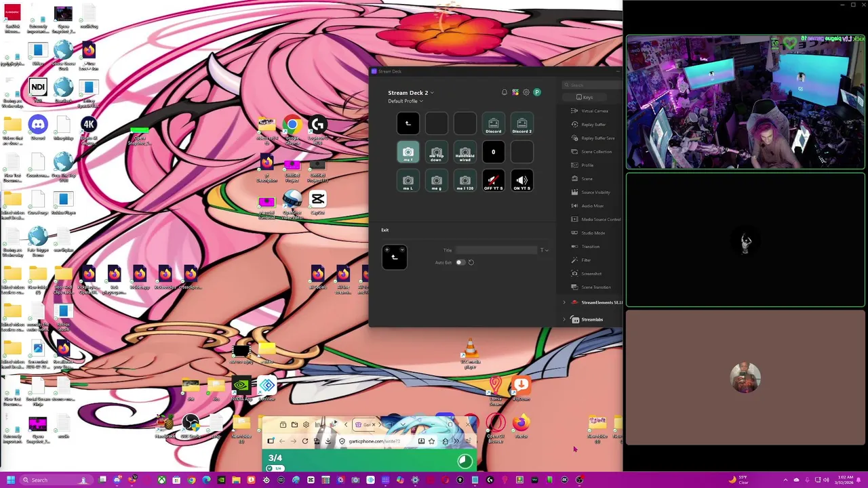This screenshot has height=488, width=868.
Task: Open the Logitech G HUB desktop shortcut
Action: pos(317,129)
